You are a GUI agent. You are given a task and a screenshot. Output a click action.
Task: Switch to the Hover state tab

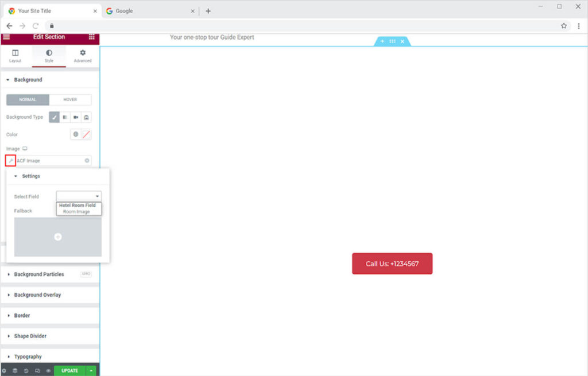pos(70,100)
